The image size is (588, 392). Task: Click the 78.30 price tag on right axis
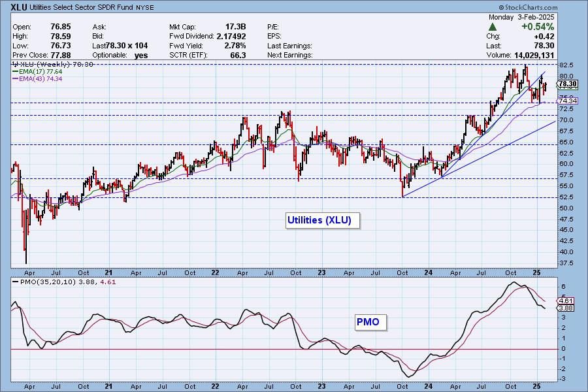pos(568,84)
